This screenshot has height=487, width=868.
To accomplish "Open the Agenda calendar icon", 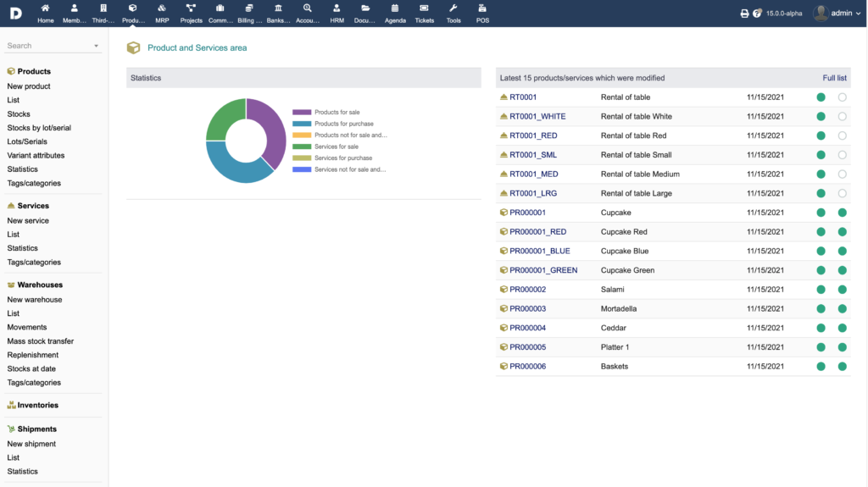I will pos(395,8).
